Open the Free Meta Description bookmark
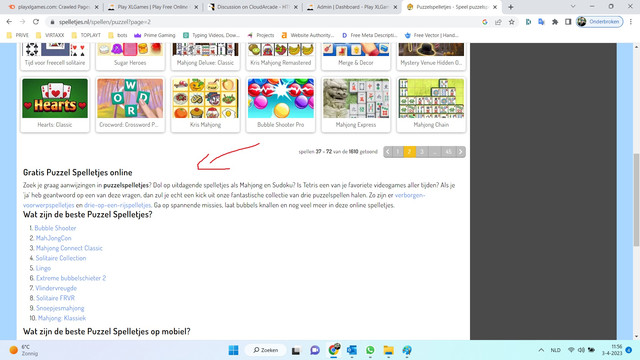The width and height of the screenshot is (640, 360). point(369,35)
